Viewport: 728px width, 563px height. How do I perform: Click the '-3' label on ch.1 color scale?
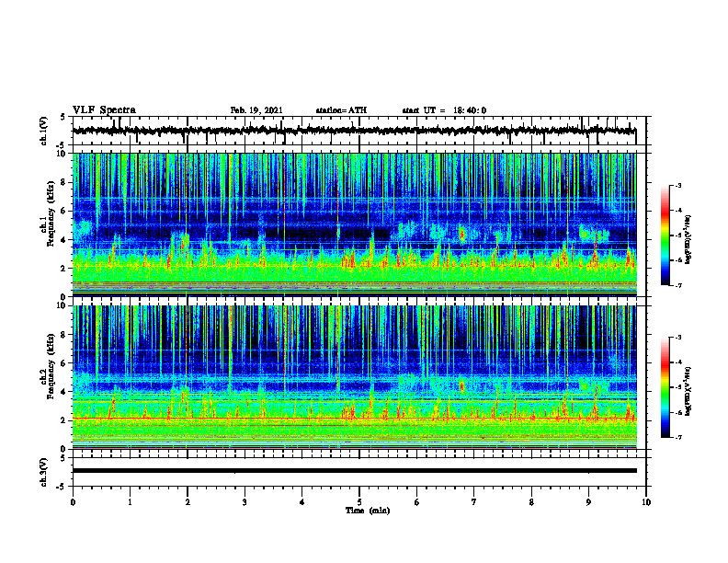(677, 185)
